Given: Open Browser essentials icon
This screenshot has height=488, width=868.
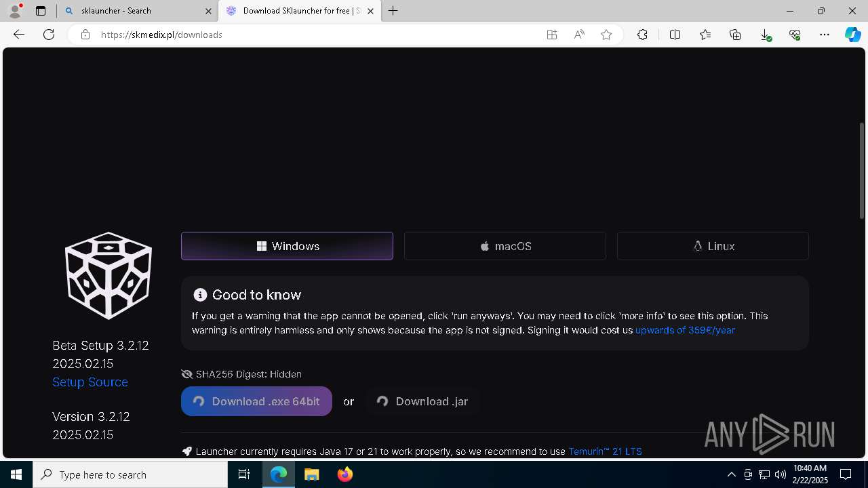Looking at the screenshot, I should click(x=795, y=35).
